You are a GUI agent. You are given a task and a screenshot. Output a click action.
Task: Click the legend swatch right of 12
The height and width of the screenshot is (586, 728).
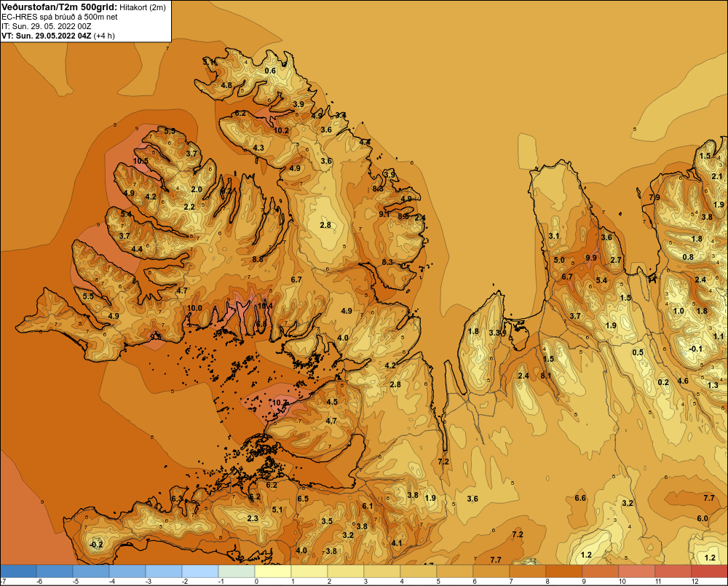point(710,571)
